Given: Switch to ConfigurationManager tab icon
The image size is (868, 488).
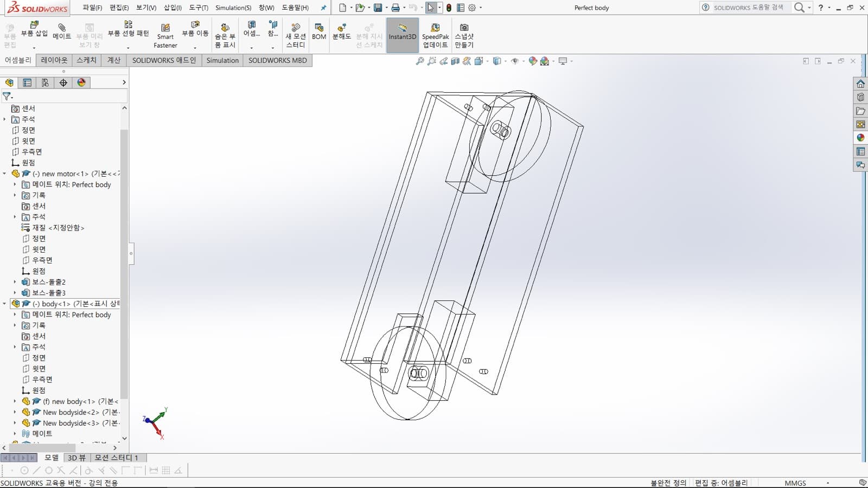Looking at the screenshot, I should point(45,82).
